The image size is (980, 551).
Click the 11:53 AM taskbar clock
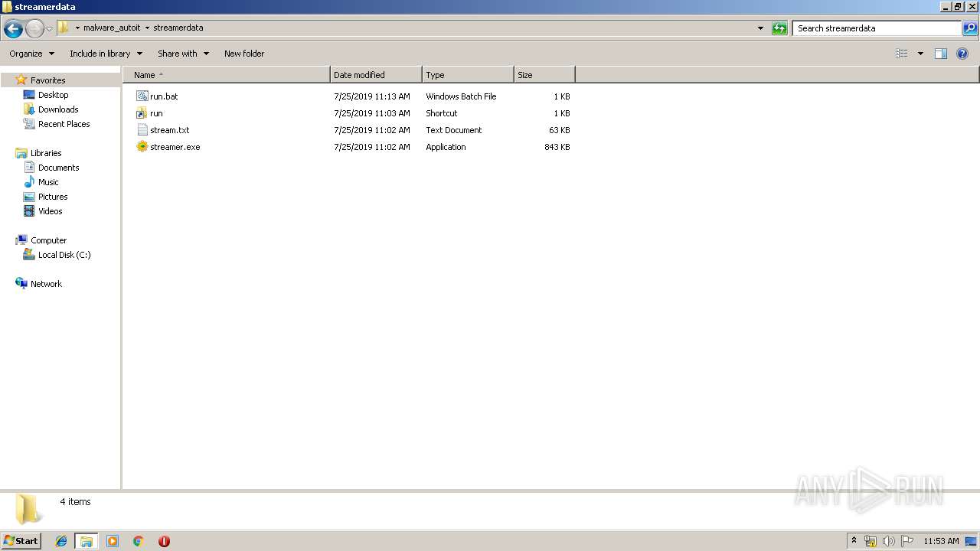pos(941,541)
